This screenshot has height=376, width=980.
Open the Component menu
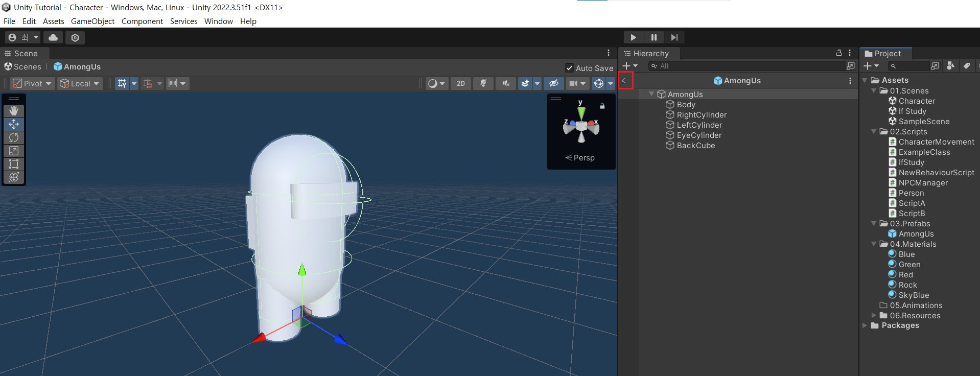click(142, 21)
